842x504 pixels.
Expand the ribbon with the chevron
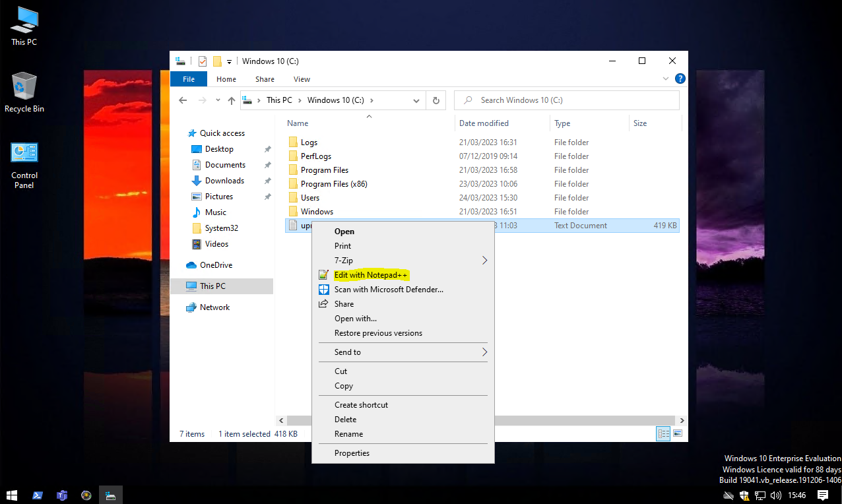click(x=666, y=79)
